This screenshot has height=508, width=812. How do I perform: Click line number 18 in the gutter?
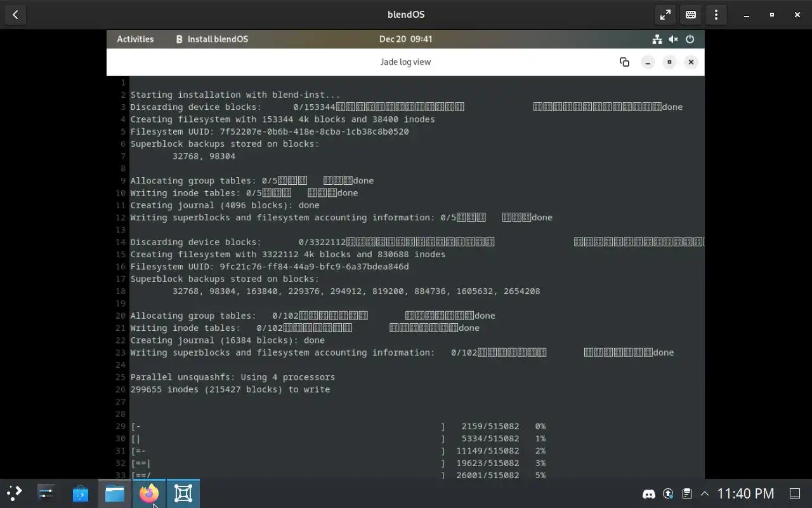pyautogui.click(x=121, y=291)
